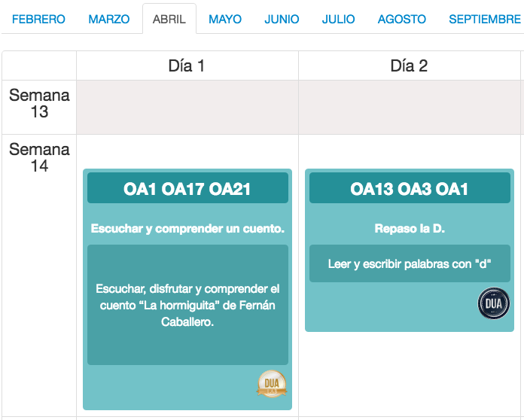The height and width of the screenshot is (420, 524).
Task: Open the OA13 OA3 OA1 lesson header
Action: point(410,187)
